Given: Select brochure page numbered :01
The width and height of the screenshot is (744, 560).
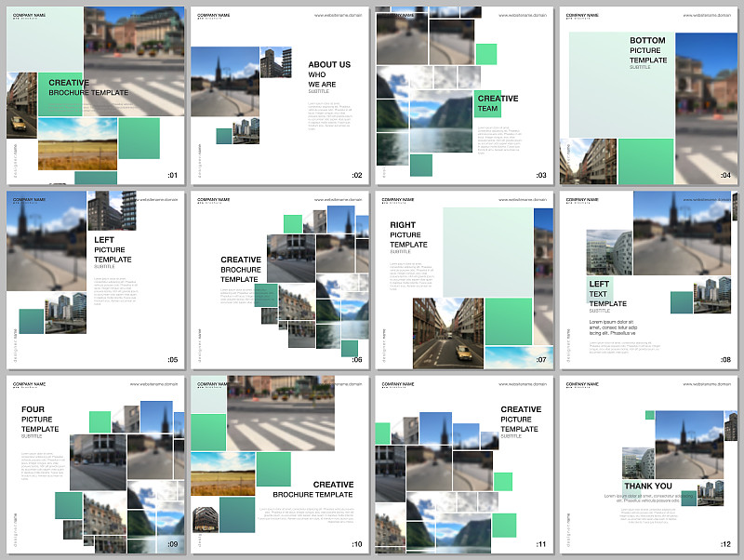Looking at the screenshot, I should coord(96,96).
